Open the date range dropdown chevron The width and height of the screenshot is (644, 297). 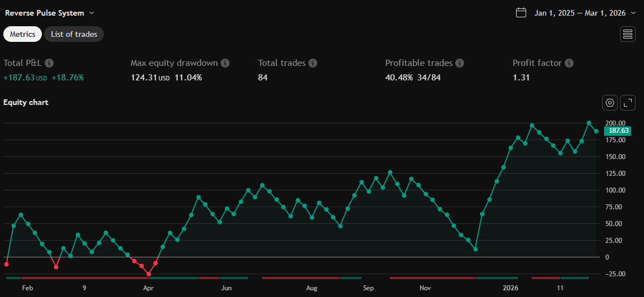tap(633, 13)
